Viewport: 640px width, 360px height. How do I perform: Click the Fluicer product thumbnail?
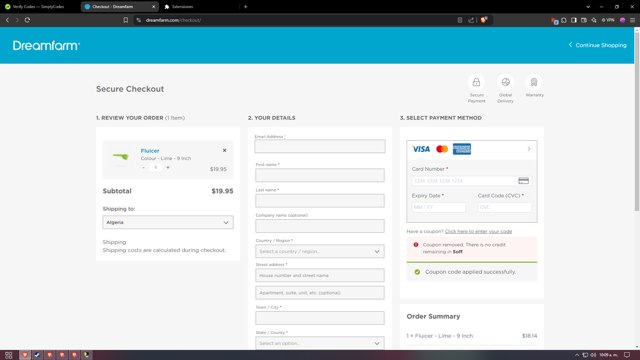click(x=121, y=157)
